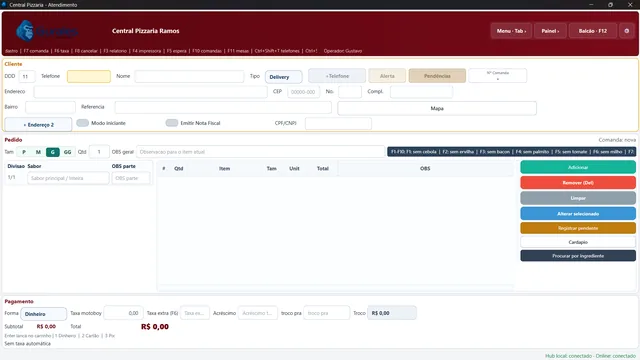Click 'Operador: Gustavo' text
Screen dimensions: 640x360
[x=343, y=51]
